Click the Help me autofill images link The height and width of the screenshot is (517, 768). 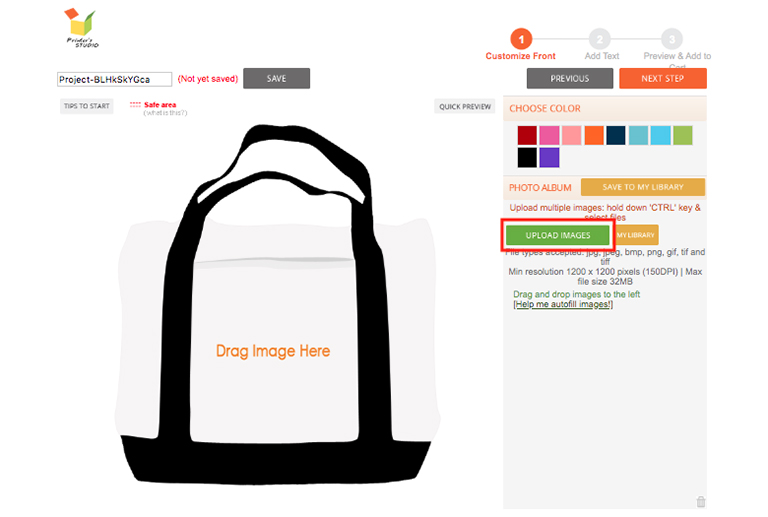click(x=563, y=304)
